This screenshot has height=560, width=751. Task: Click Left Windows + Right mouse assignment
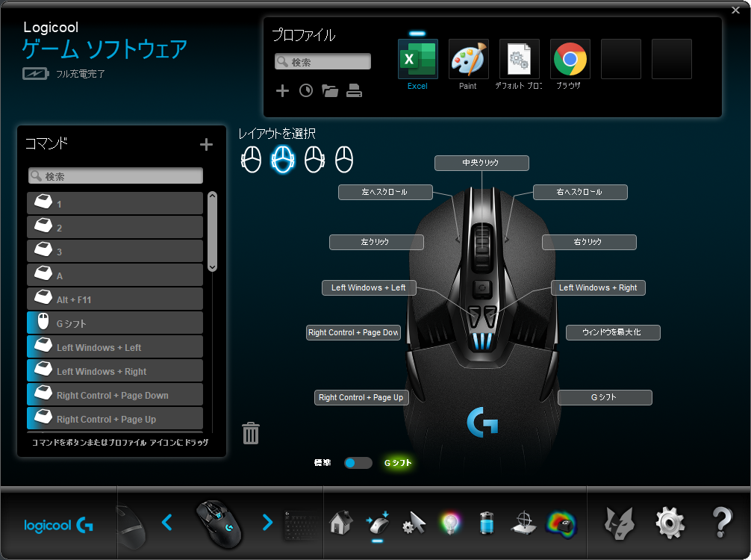coord(598,287)
